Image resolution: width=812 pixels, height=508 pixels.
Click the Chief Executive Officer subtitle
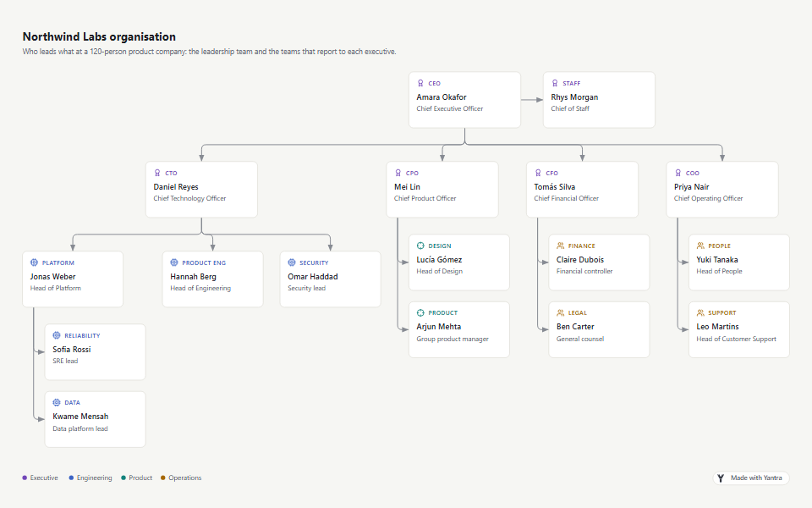point(449,109)
